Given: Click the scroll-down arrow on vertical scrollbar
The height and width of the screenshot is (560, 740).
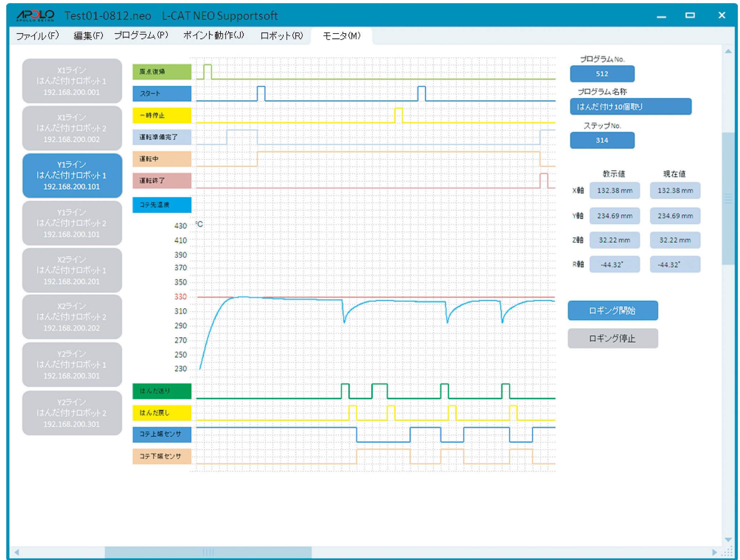Looking at the screenshot, I should coord(728,539).
